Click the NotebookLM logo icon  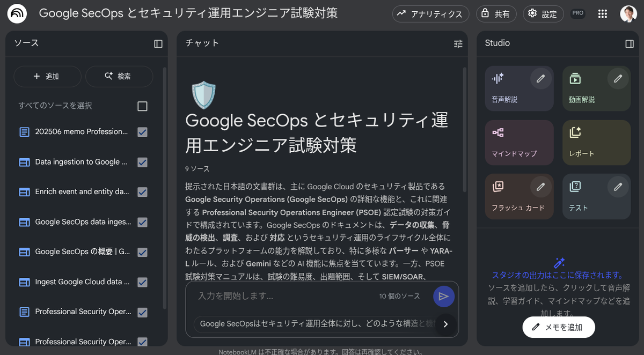point(17,14)
